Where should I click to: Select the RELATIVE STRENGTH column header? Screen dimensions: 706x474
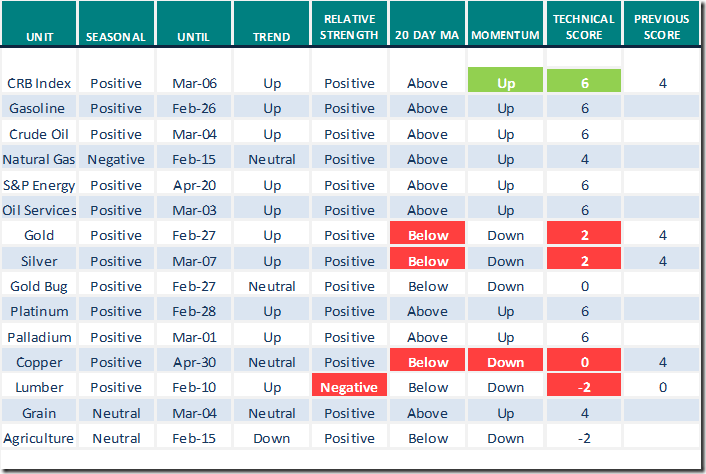point(349,28)
